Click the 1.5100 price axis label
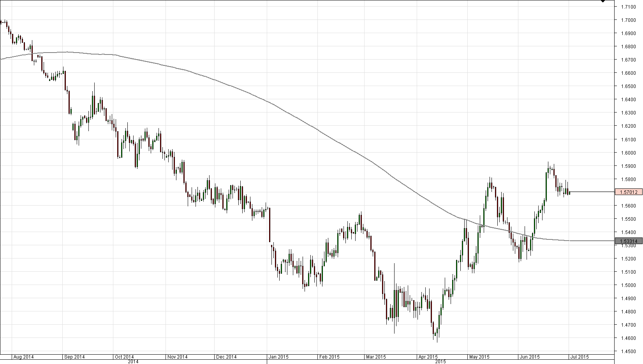 629,272
